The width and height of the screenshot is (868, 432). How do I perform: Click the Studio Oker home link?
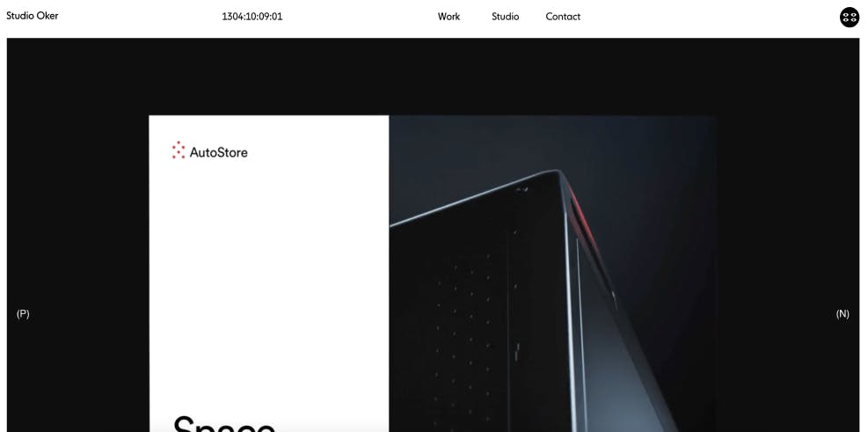pyautogui.click(x=33, y=16)
